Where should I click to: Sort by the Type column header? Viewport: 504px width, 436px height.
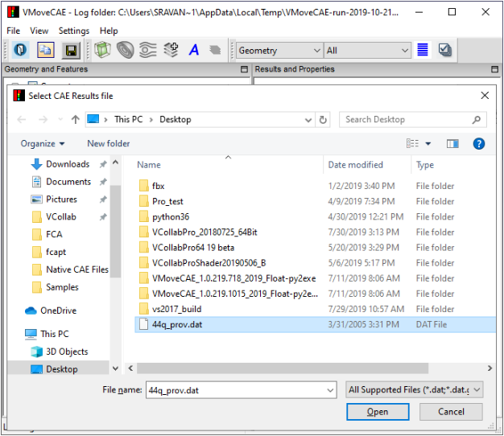tap(425, 165)
